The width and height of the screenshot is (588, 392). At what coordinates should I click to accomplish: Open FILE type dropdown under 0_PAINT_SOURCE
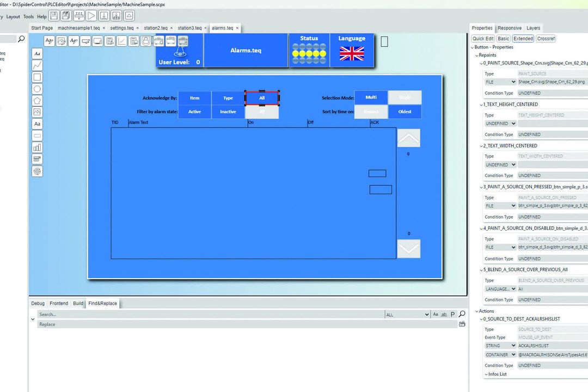tap(500, 82)
